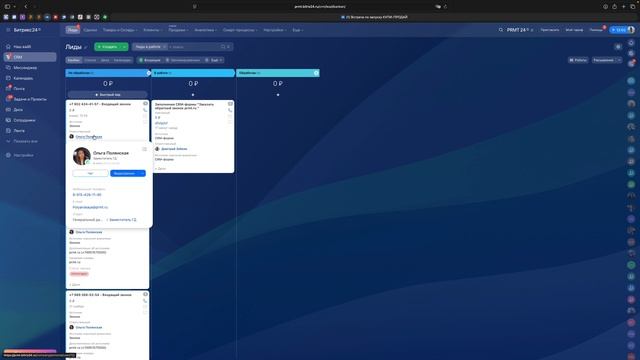Click the kanban settings gear near top right
This screenshot has width=640, height=360.
[618, 47]
